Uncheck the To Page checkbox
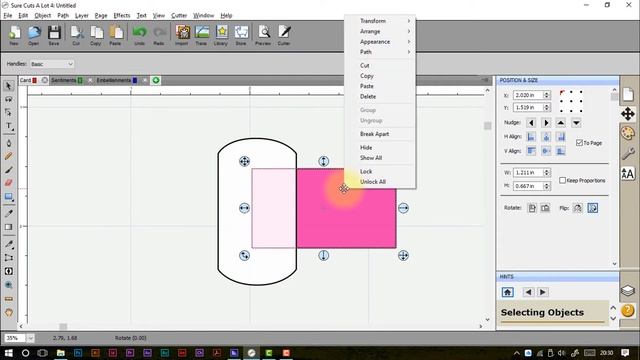The width and height of the screenshot is (640, 360). [579, 142]
